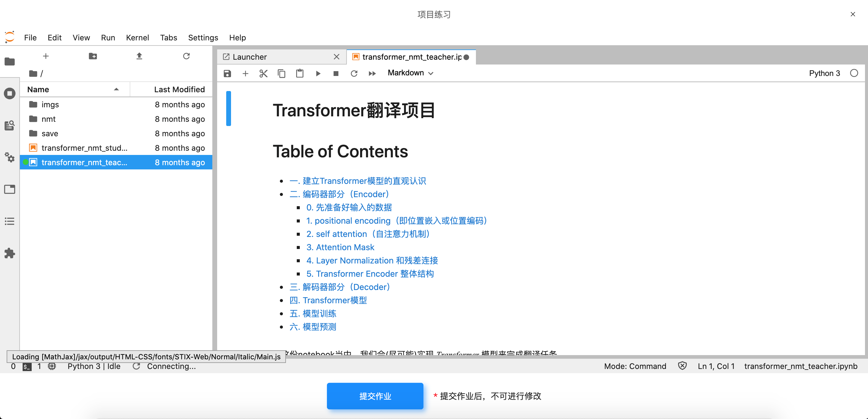Toggle the extension manager sidebar
868x419 pixels.
coord(9,253)
